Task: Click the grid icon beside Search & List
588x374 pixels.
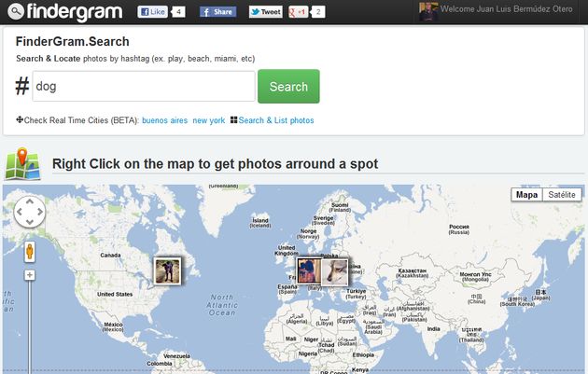Action: 233,120
